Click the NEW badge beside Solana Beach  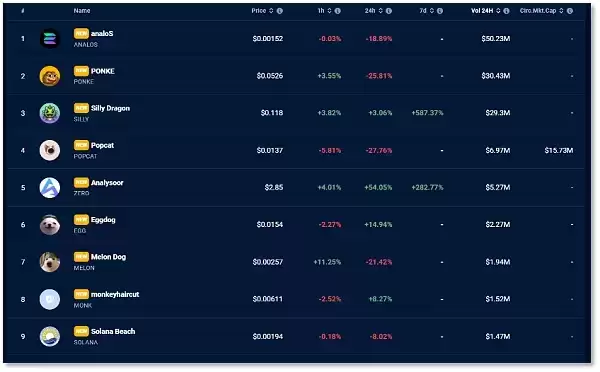coord(81,331)
